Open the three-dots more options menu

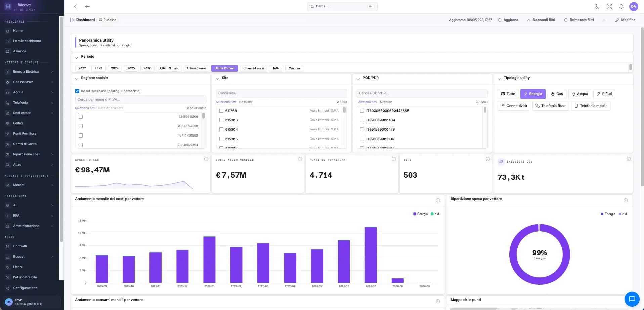(605, 20)
